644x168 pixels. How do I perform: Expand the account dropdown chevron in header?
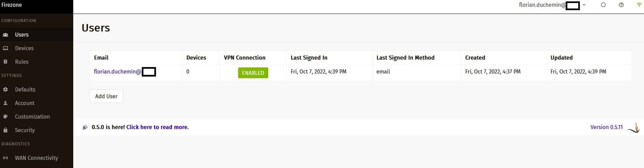click(x=584, y=5)
